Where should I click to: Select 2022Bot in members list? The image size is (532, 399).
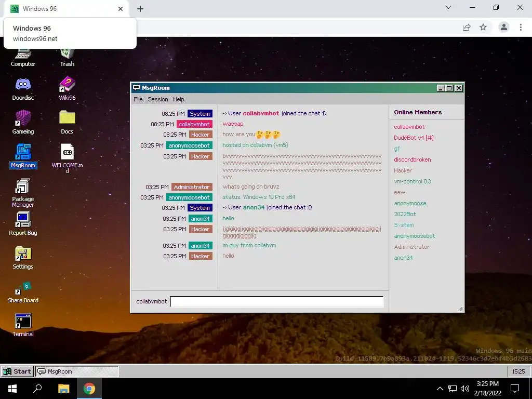405,214
